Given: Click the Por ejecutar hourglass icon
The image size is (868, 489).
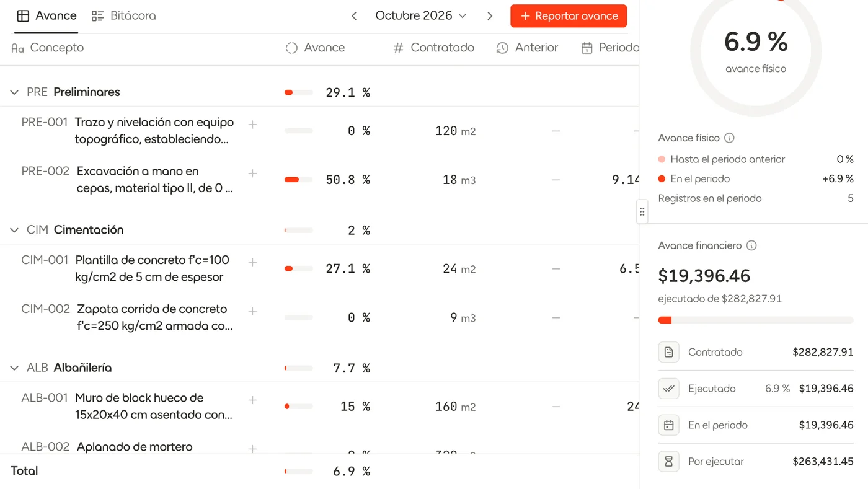Looking at the screenshot, I should pos(668,461).
